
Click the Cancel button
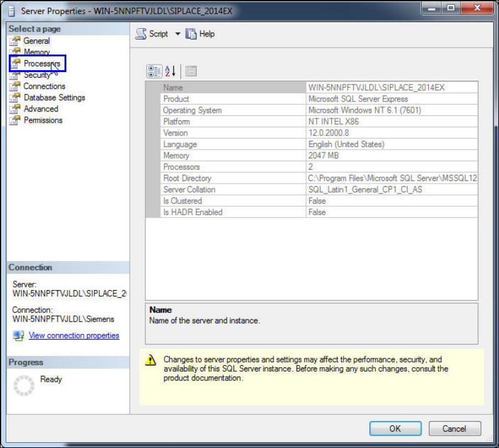455,429
